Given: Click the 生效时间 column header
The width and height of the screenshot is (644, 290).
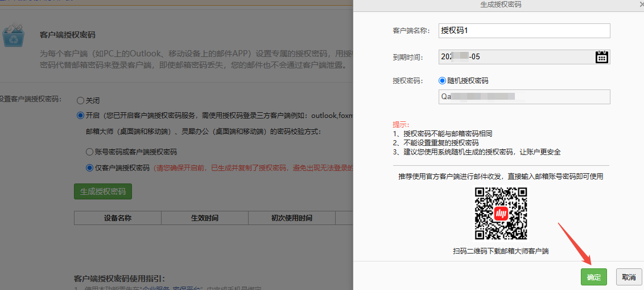Looking at the screenshot, I should [204, 218].
